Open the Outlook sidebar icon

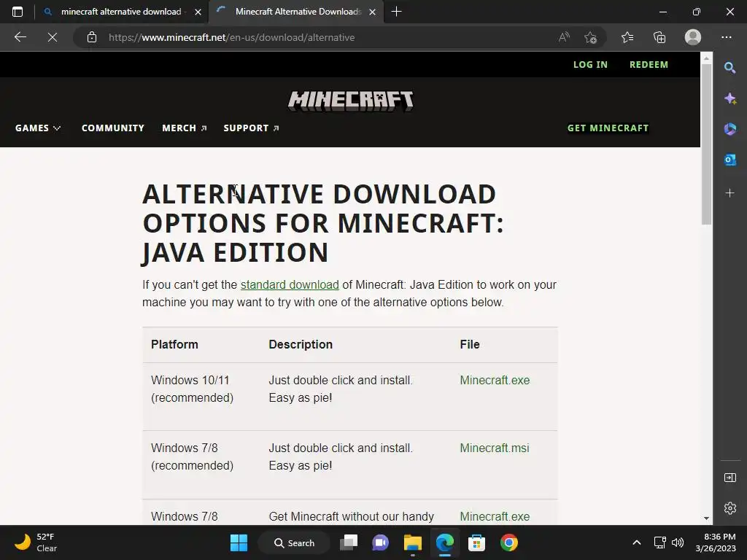(x=729, y=160)
